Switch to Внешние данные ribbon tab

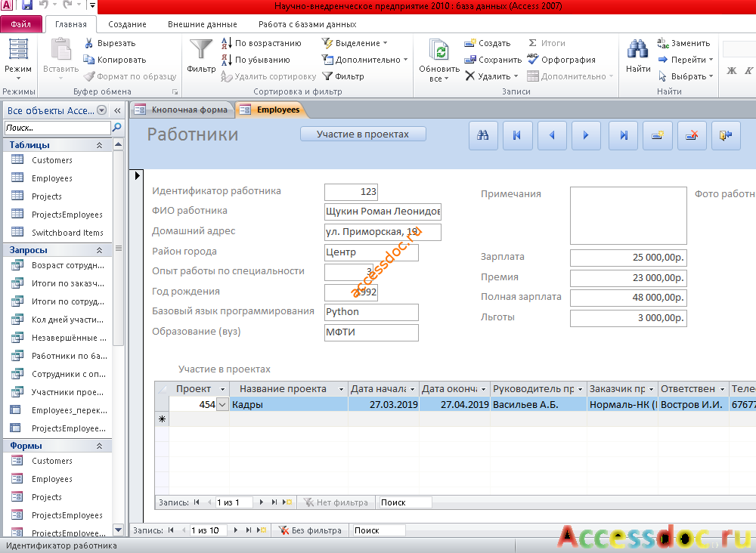tap(203, 24)
